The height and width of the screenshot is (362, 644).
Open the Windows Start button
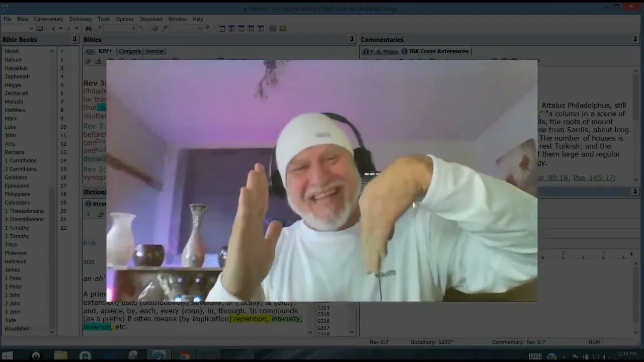point(8,355)
